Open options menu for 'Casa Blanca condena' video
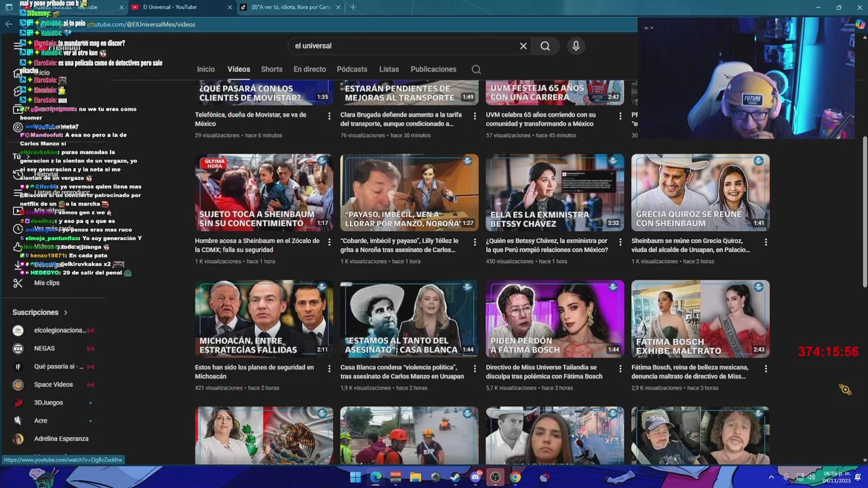This screenshot has height=488, width=868. pos(475,369)
